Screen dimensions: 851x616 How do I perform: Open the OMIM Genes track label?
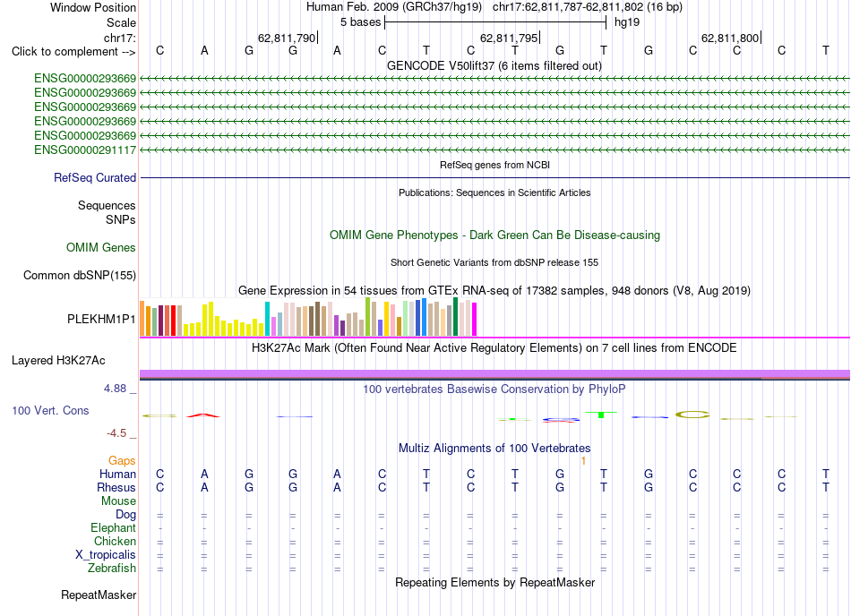pos(101,248)
